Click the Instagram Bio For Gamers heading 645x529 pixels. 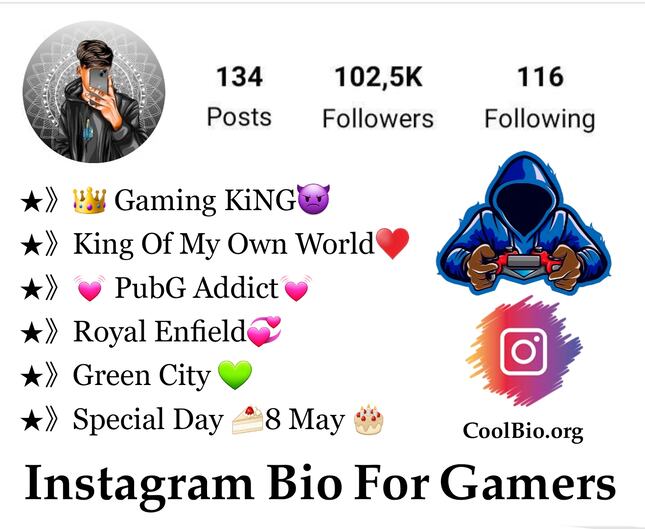pyautogui.click(x=320, y=484)
